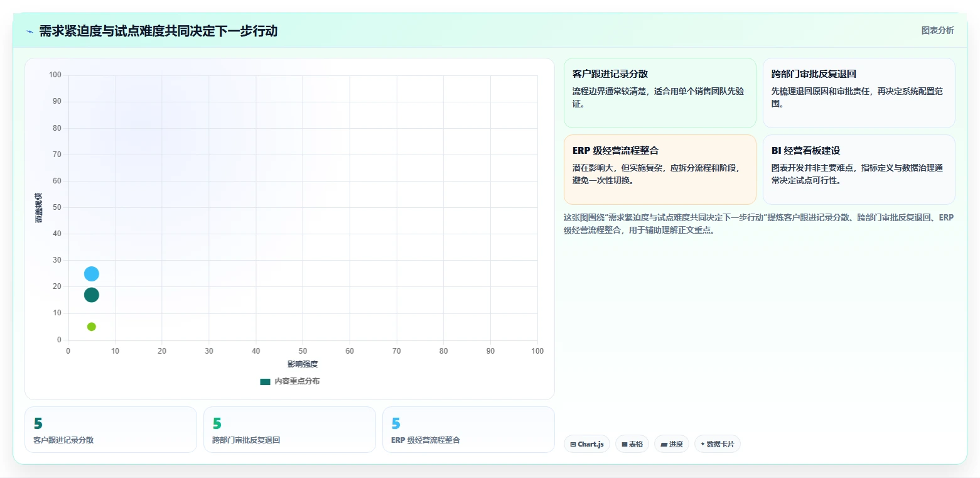Select the dark teal bubble on the chart
The width and height of the screenshot is (980, 478).
coord(92,295)
